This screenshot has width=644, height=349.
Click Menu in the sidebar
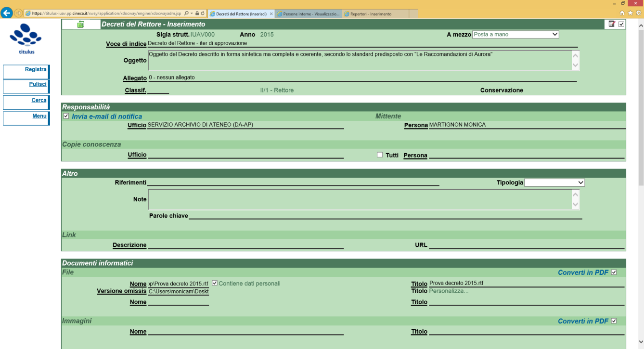tap(39, 116)
